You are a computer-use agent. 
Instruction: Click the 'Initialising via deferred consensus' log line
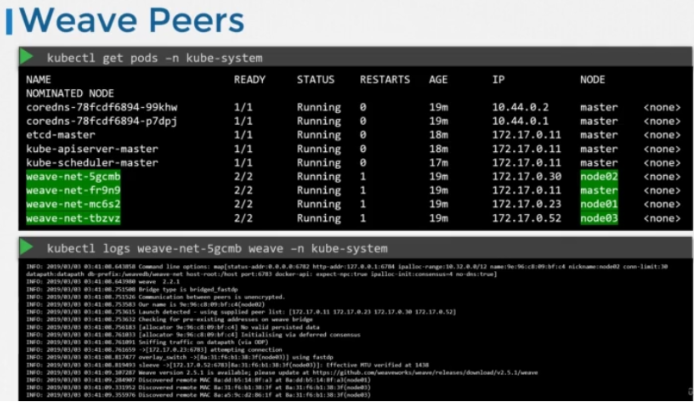coord(193,335)
